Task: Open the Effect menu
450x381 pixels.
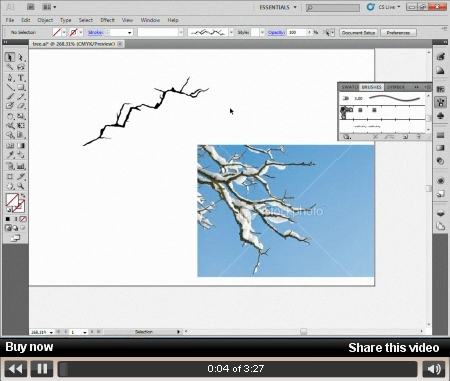Action: point(107,20)
